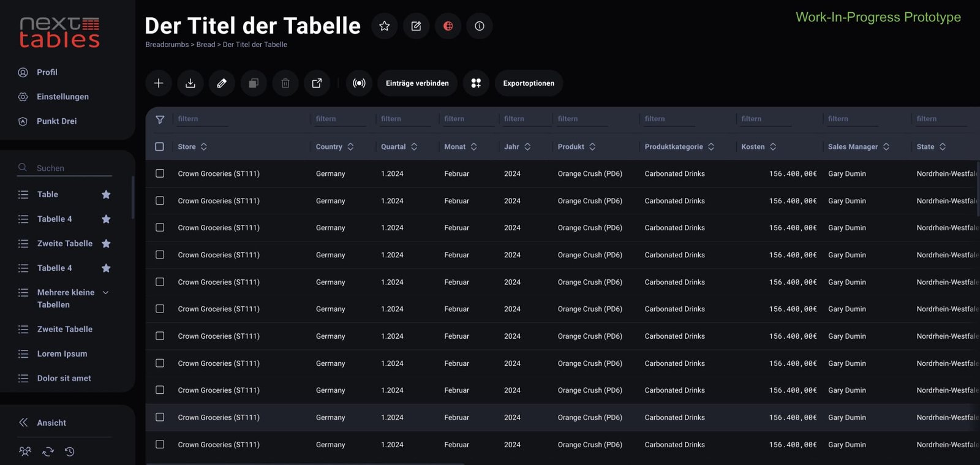Click the pencil edit icon in toolbar

[222, 83]
